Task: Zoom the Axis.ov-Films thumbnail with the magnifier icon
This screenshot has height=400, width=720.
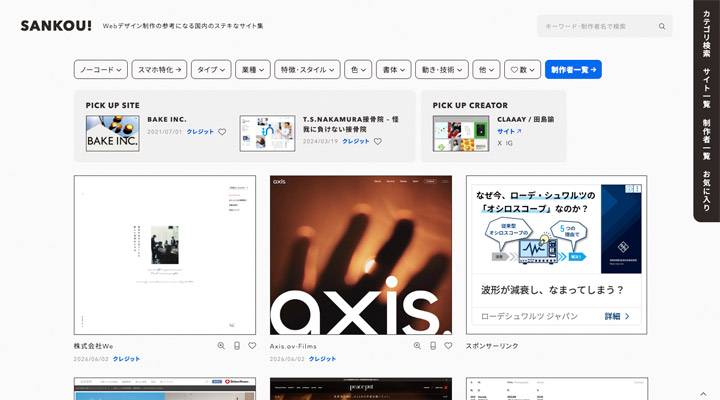Action: coord(417,346)
